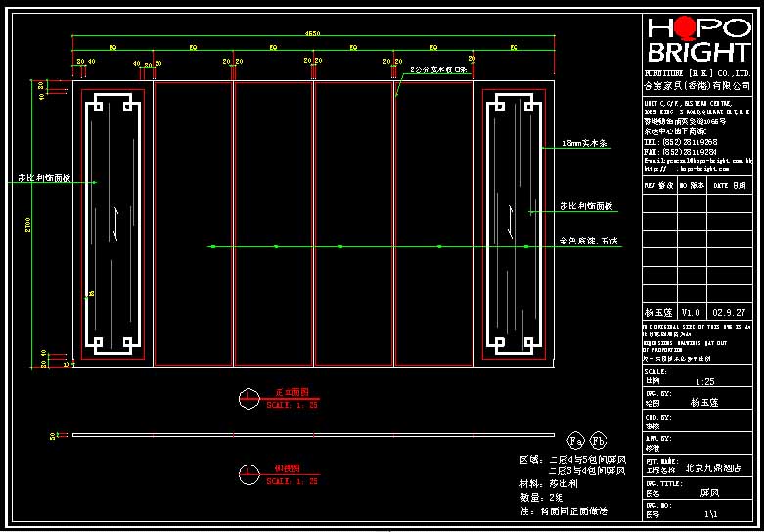Click the 二层4与5包间屏风 area note

tap(588, 460)
